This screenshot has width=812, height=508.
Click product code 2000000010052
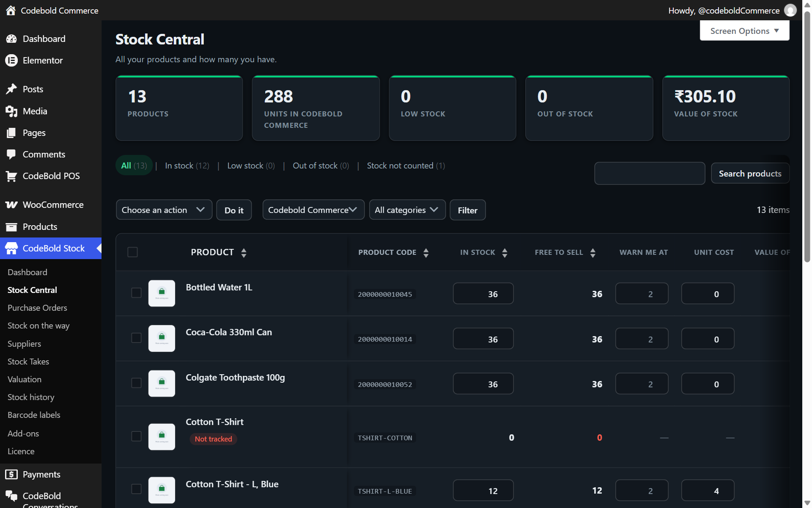pyautogui.click(x=385, y=384)
